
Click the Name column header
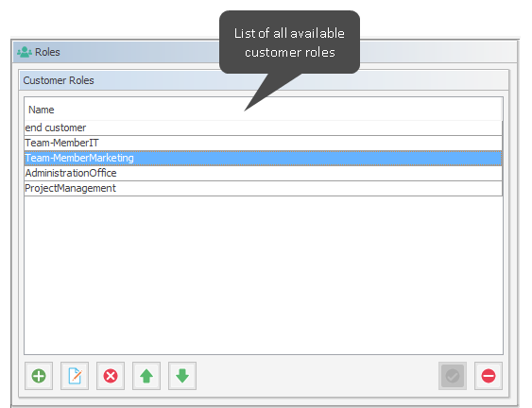(x=264, y=110)
